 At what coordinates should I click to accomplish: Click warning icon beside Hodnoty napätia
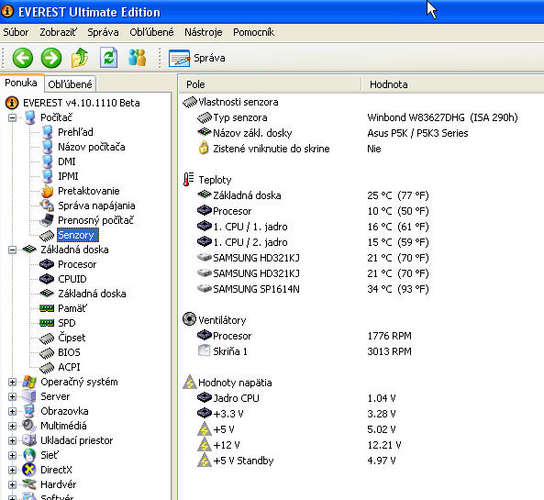pos(189,382)
